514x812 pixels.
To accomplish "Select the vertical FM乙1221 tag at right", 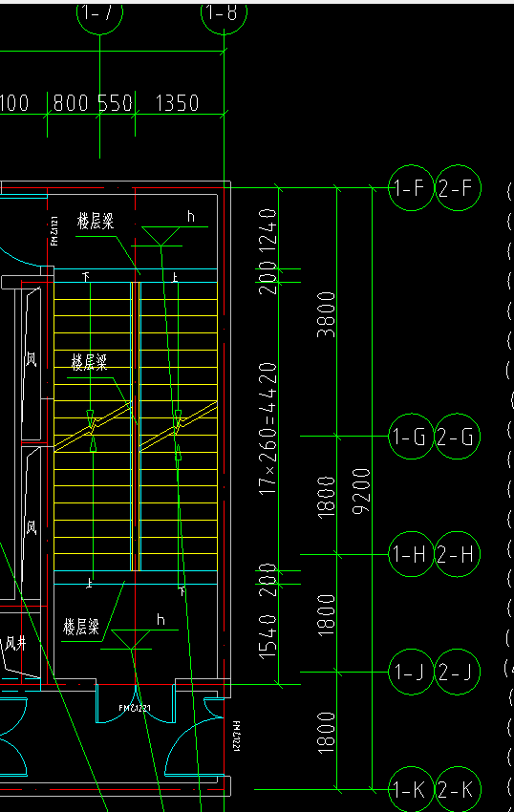I will tap(236, 737).
